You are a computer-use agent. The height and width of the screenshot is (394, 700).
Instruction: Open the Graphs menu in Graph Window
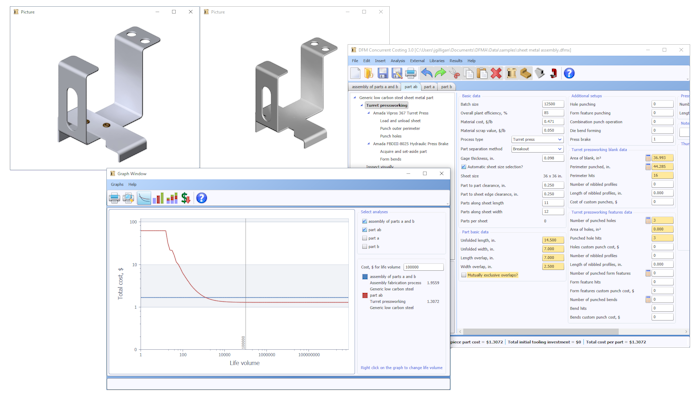117,184
